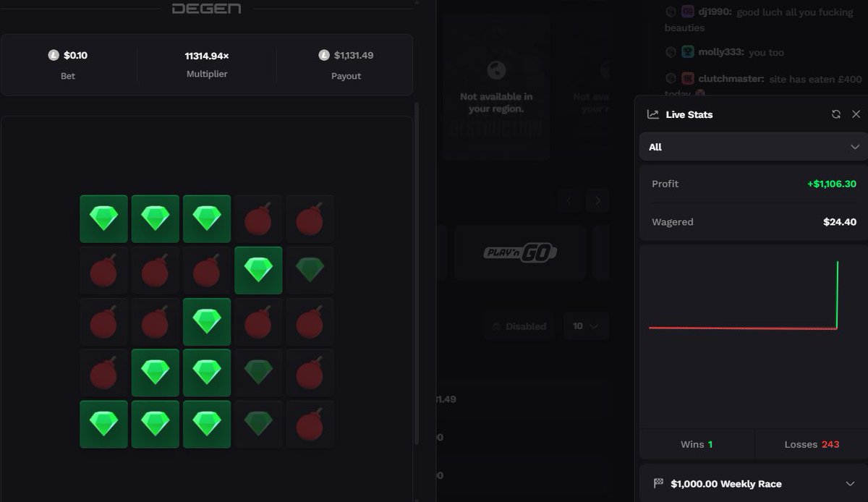Click the bomb tile in row three, column one
The width and height of the screenshot is (868, 502).
pyautogui.click(x=103, y=322)
